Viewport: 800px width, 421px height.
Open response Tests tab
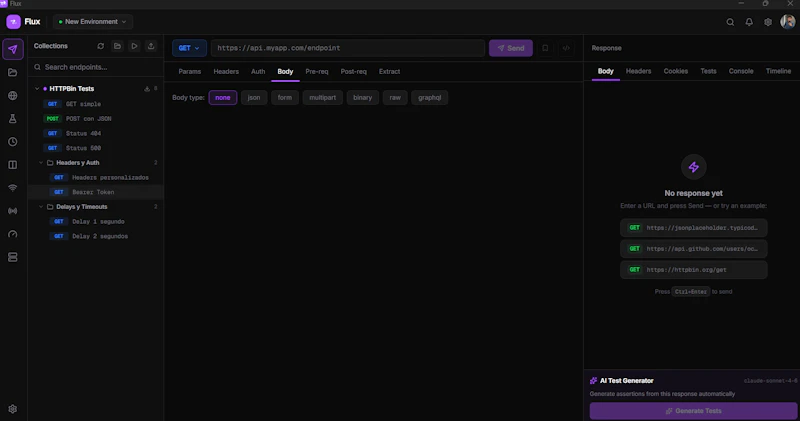coord(708,71)
